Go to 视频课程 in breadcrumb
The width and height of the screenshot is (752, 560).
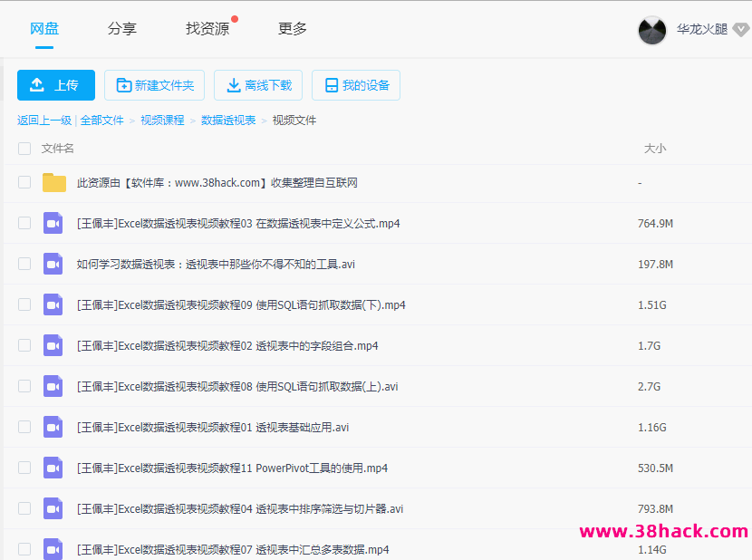(162, 121)
